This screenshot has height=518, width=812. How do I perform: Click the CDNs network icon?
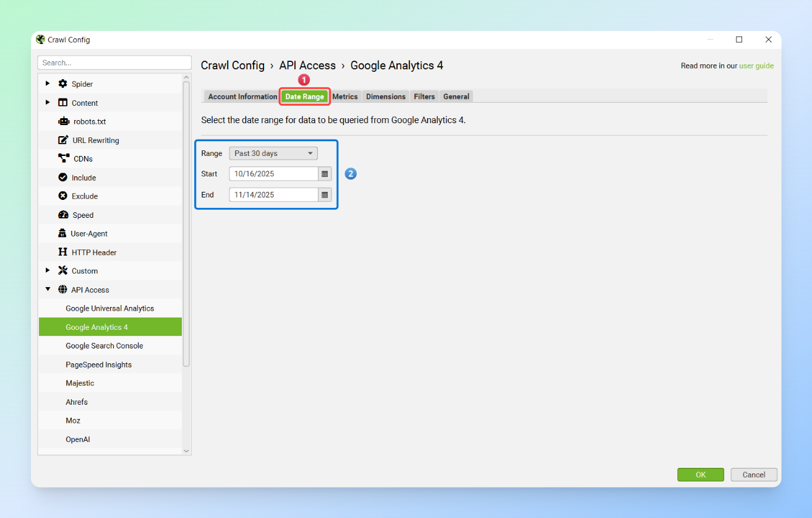tap(63, 159)
